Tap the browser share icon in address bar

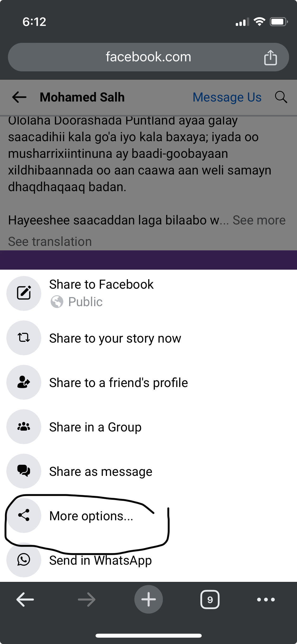(x=270, y=57)
